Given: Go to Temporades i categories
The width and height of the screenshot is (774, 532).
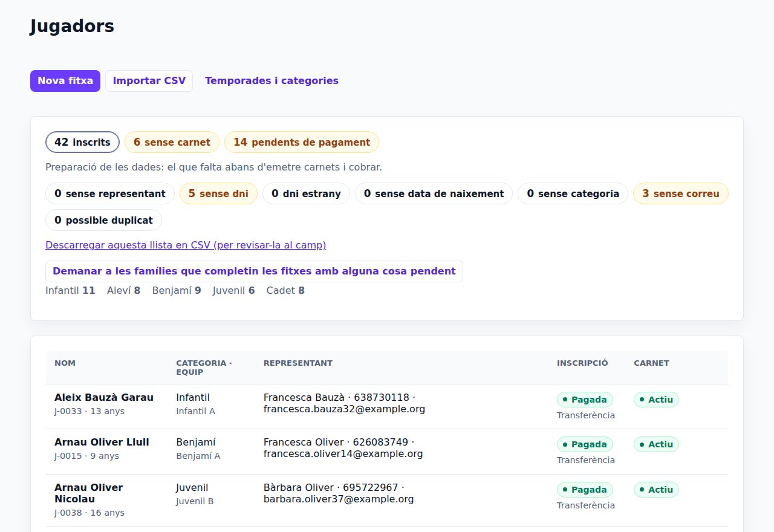Looking at the screenshot, I should pyautogui.click(x=272, y=81).
